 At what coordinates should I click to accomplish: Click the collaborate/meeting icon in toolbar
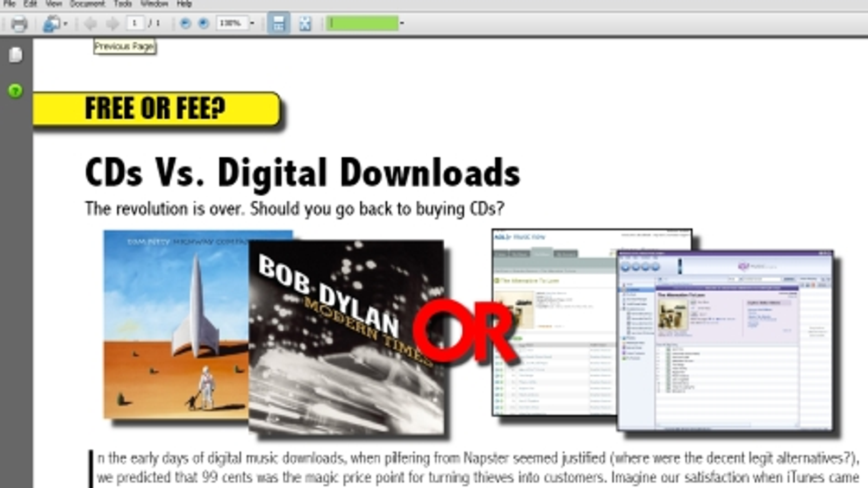52,24
